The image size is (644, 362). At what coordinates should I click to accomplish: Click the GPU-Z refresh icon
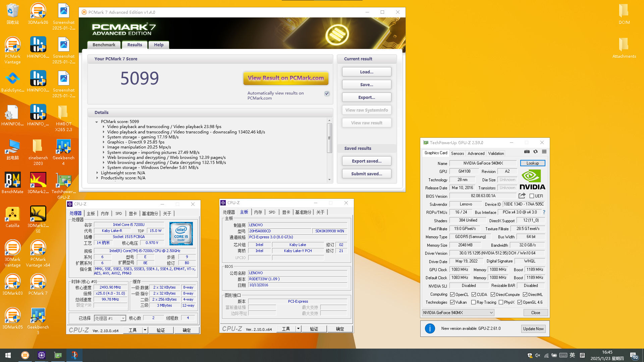coord(536,152)
